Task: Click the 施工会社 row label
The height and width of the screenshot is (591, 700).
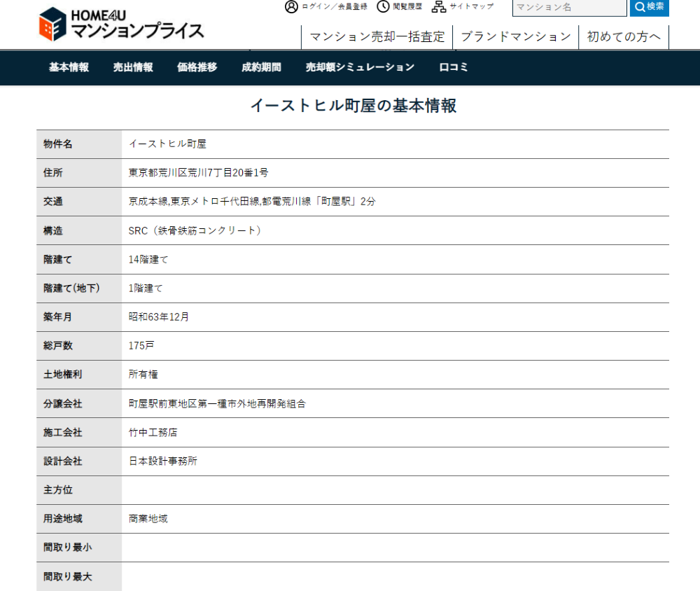Action: coord(62,433)
